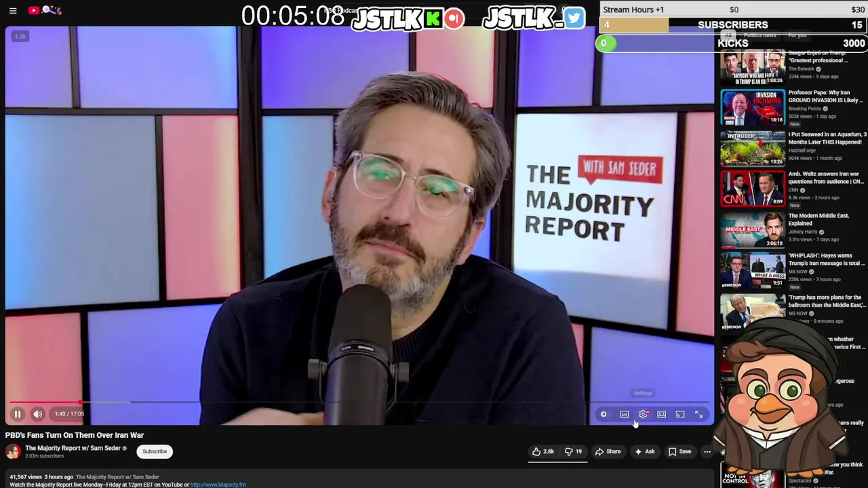868x488 pixels.
Task: Save the video to a playlist
Action: pos(679,451)
